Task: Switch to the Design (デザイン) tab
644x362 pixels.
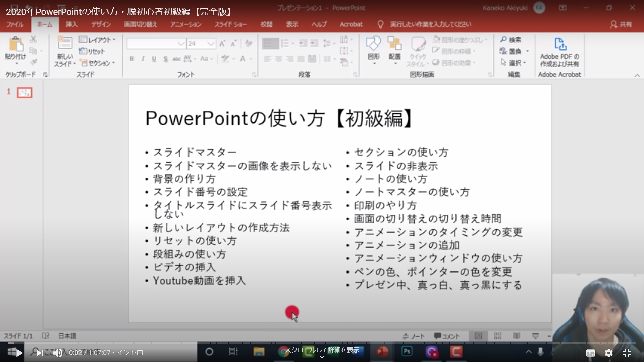Action: (x=101, y=24)
